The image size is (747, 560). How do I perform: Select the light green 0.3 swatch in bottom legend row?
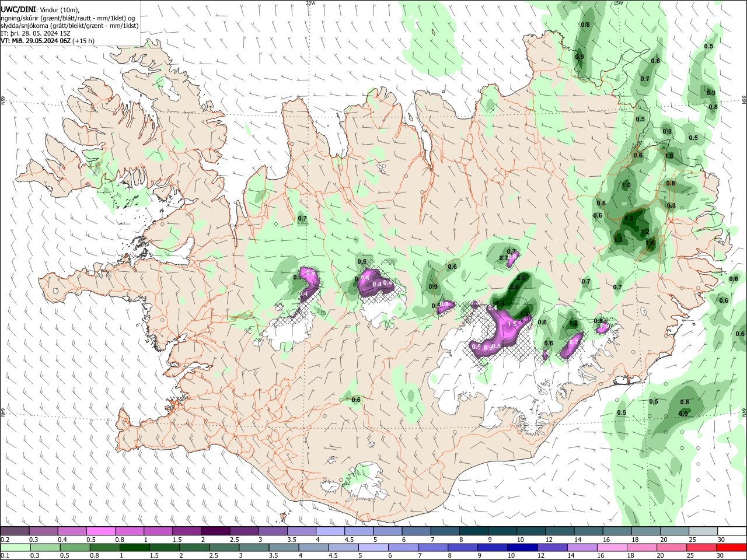[45, 547]
